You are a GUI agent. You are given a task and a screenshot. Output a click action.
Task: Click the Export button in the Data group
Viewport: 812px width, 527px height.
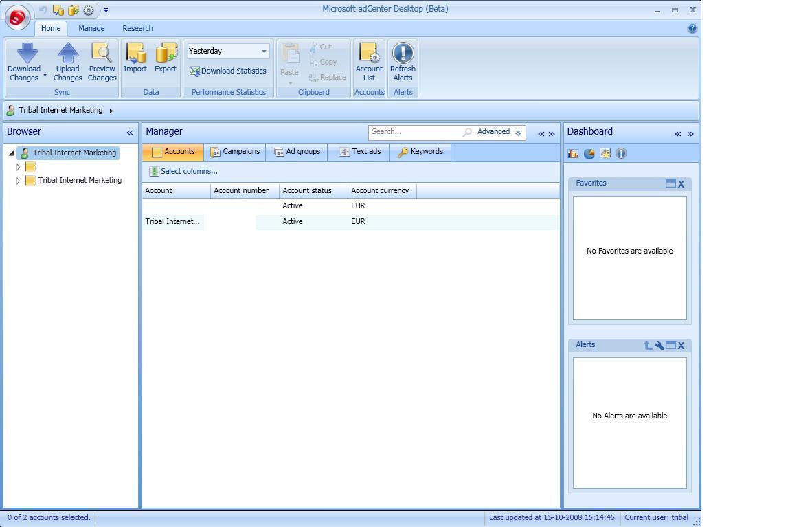(x=166, y=58)
